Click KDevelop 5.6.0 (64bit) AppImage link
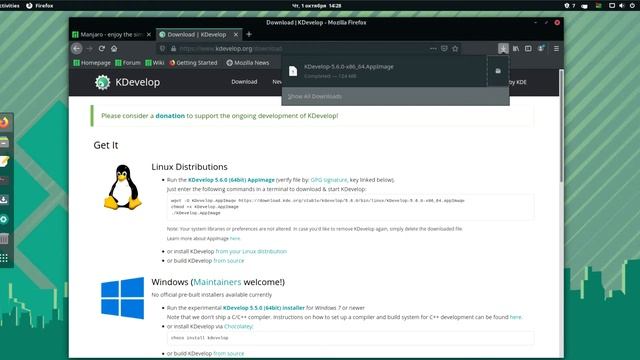640x360 pixels. [x=231, y=180]
